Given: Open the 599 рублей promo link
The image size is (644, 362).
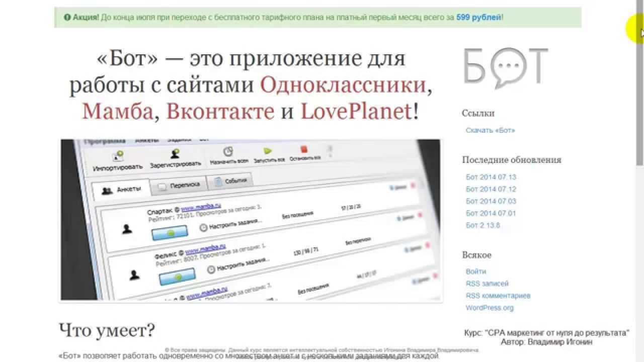Looking at the screenshot, I should click(478, 18).
